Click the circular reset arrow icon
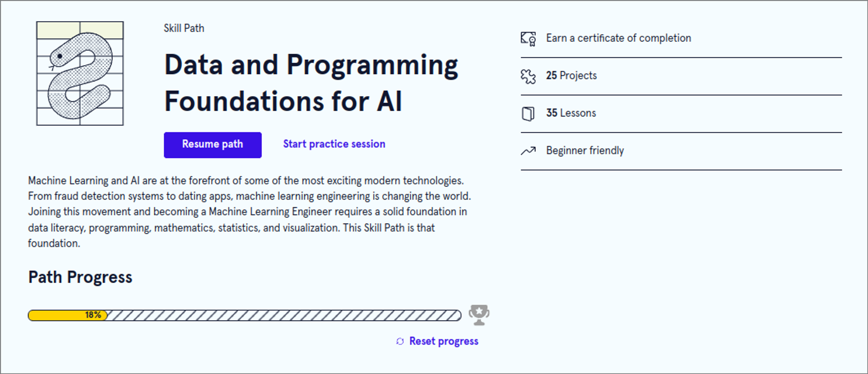 (400, 341)
